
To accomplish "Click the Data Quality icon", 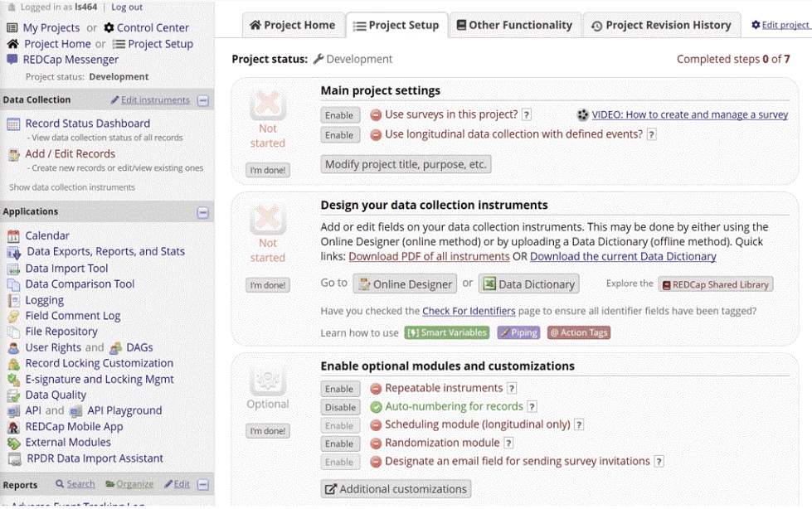I will [13, 395].
